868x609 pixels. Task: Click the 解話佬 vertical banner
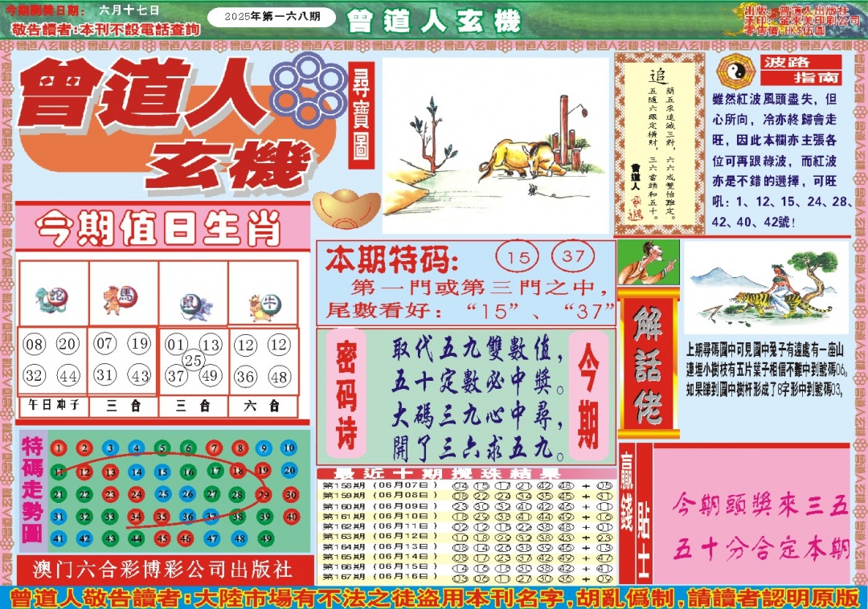pyautogui.click(x=649, y=364)
